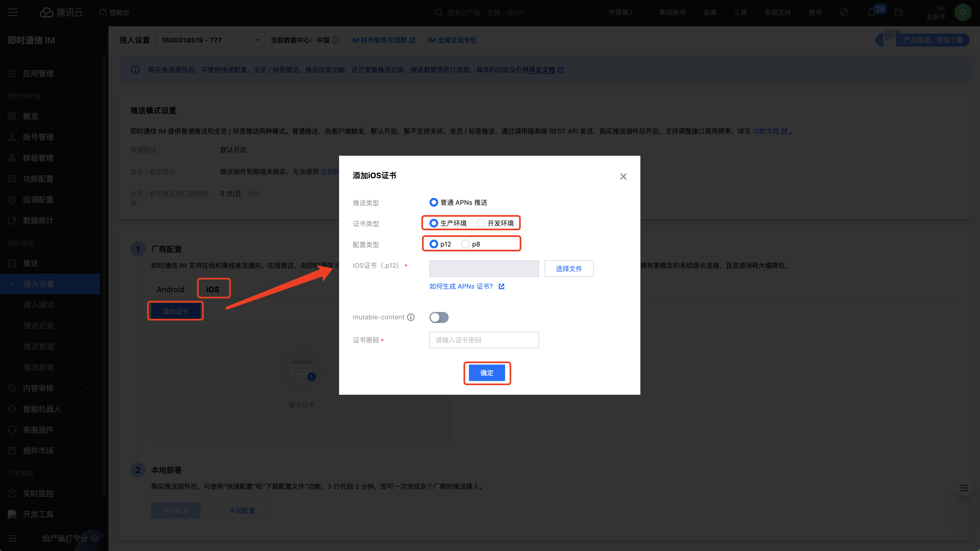Open 接入设置 in the sidebar
The image size is (980, 551).
[50, 284]
